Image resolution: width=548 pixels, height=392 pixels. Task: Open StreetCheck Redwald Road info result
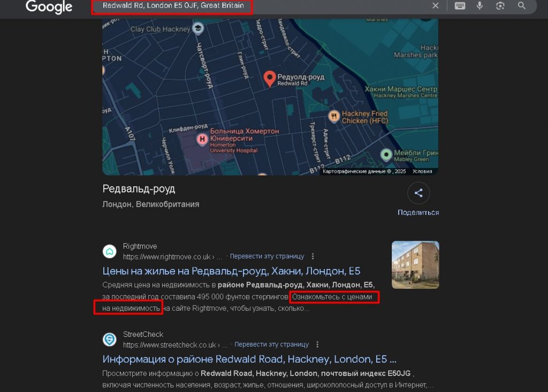tap(249, 359)
